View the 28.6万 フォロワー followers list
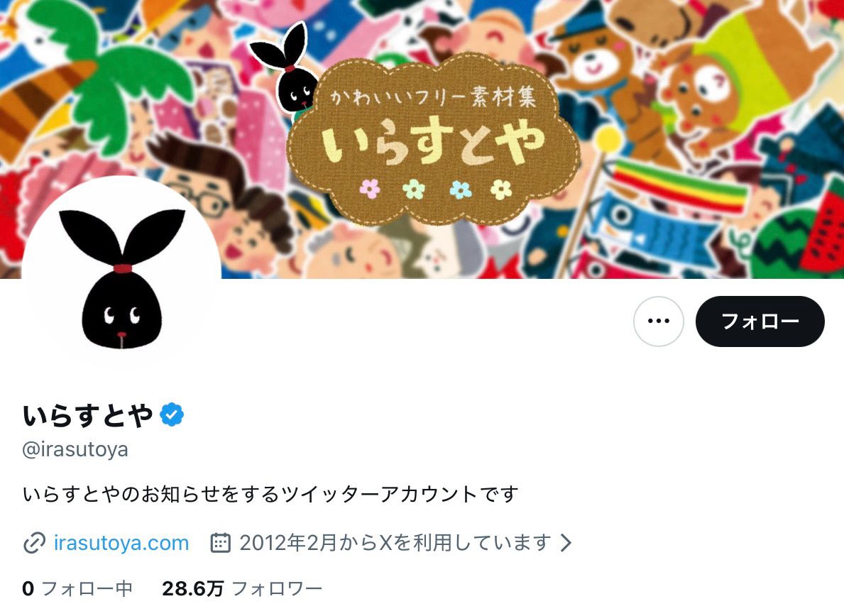844x616 pixels. pos(242,588)
